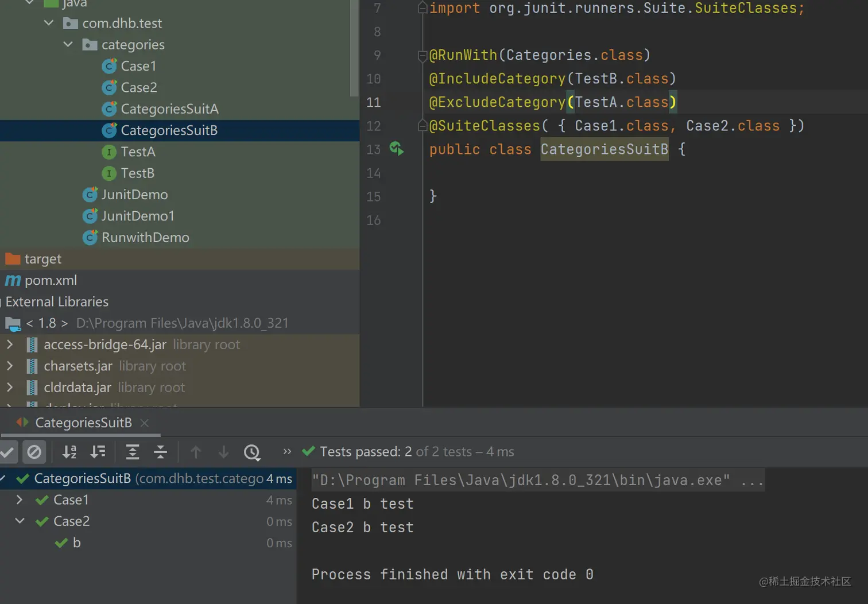Click Case1 class icon in tree

click(109, 66)
